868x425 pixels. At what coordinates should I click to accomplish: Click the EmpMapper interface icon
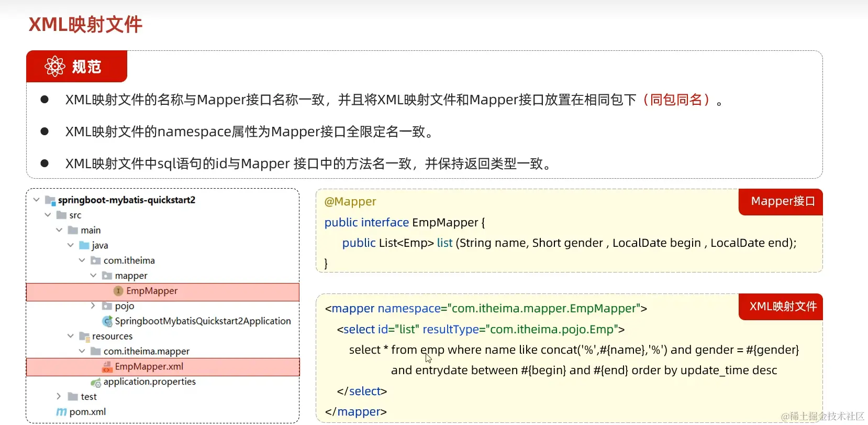(x=118, y=291)
